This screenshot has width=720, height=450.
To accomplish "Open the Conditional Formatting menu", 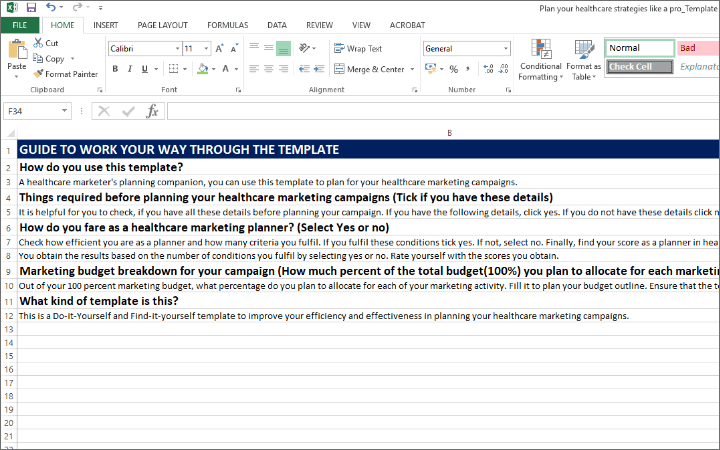I will pos(540,61).
